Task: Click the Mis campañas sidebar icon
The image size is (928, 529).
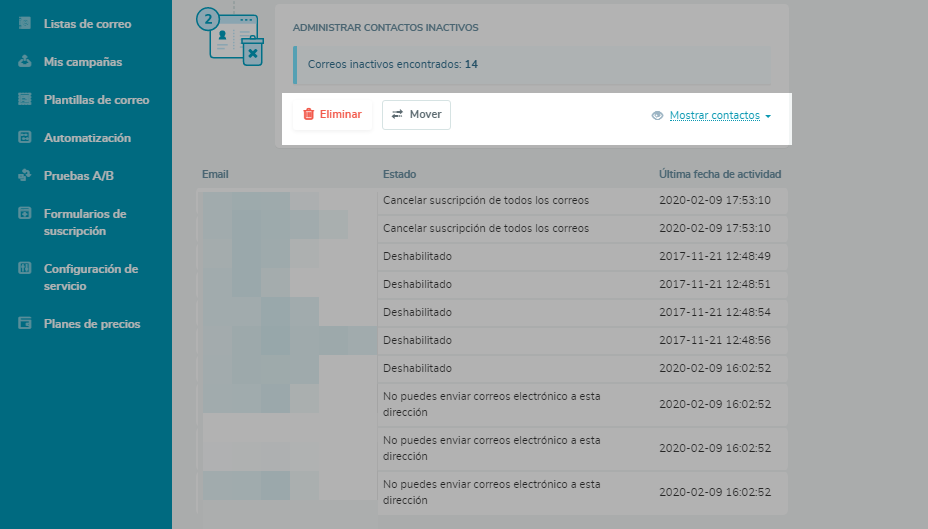Action: [x=25, y=61]
